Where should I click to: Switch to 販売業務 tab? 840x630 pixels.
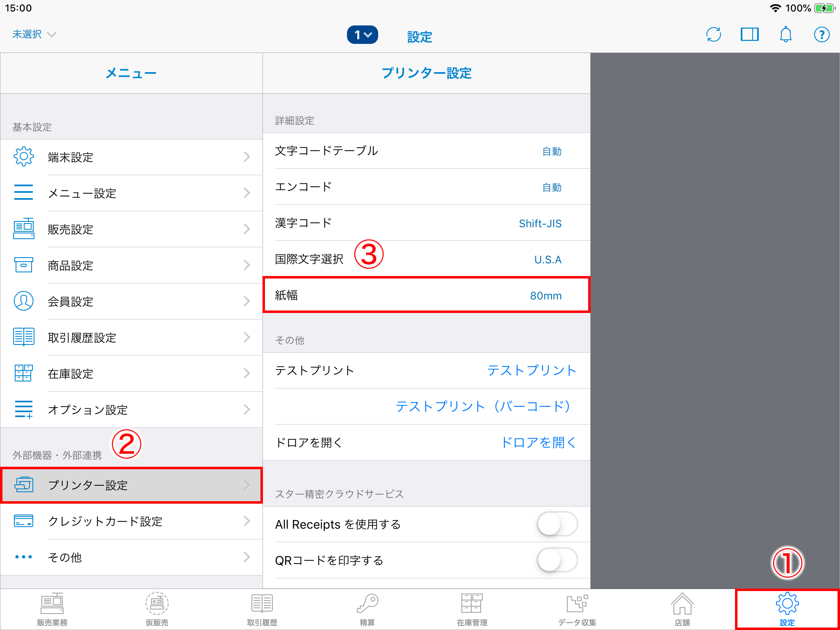tap(52, 609)
